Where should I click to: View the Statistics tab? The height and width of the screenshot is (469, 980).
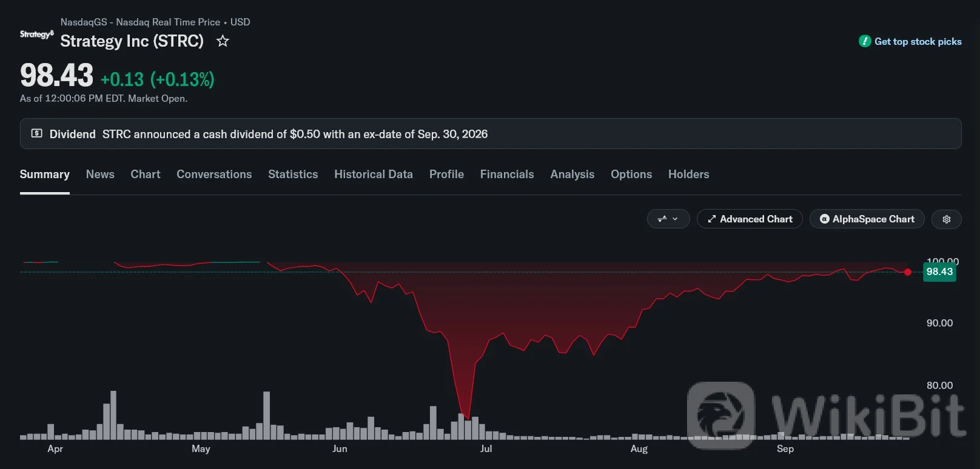click(x=293, y=175)
